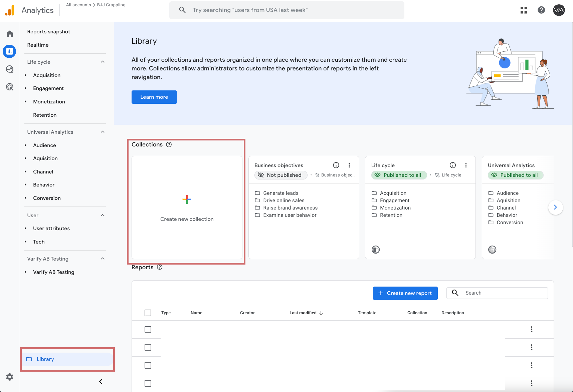
Task: Open more options for fourth report row
Action: pyautogui.click(x=532, y=383)
